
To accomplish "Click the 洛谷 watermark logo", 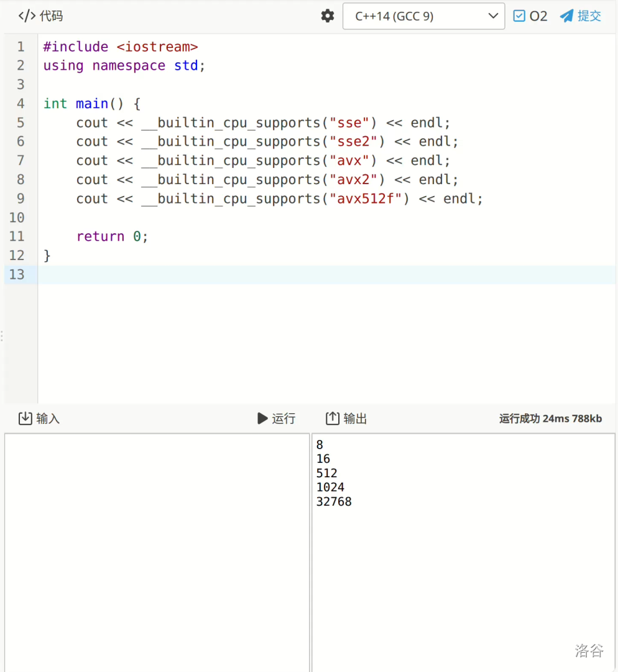I will (x=589, y=651).
